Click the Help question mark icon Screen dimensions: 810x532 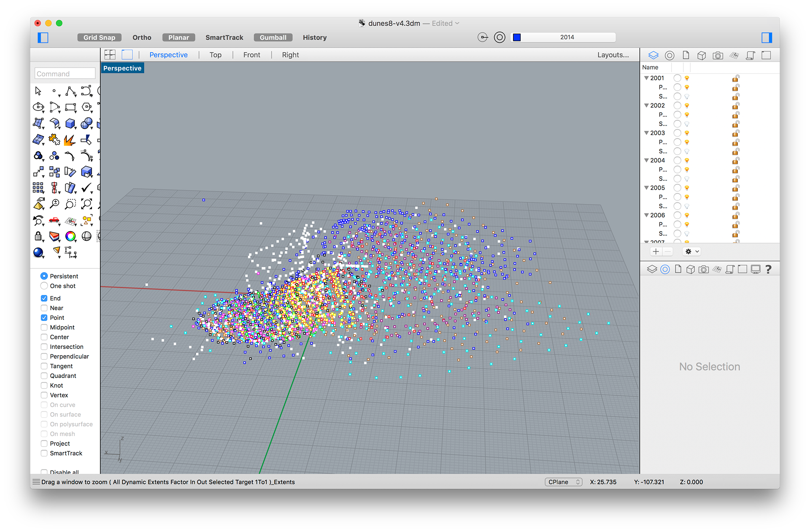[x=768, y=269]
